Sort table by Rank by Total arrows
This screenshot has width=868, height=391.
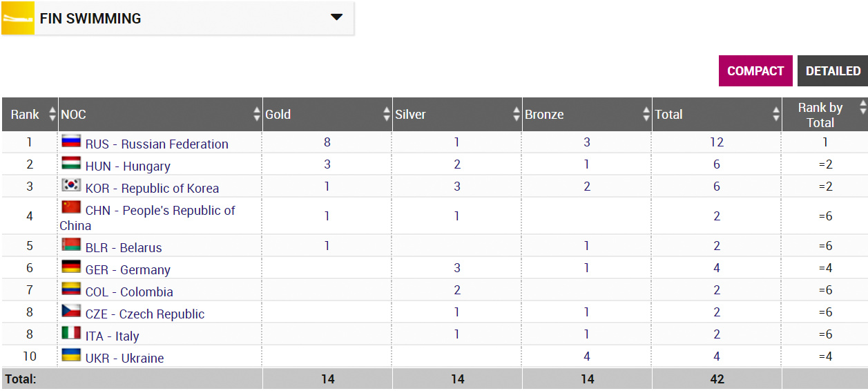point(862,107)
